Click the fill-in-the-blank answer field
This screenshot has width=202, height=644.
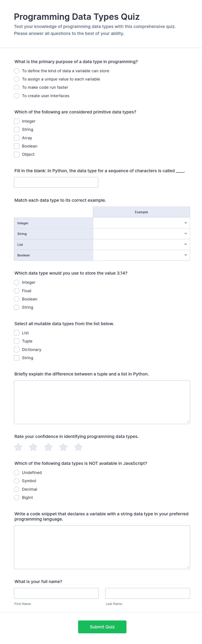click(x=56, y=182)
